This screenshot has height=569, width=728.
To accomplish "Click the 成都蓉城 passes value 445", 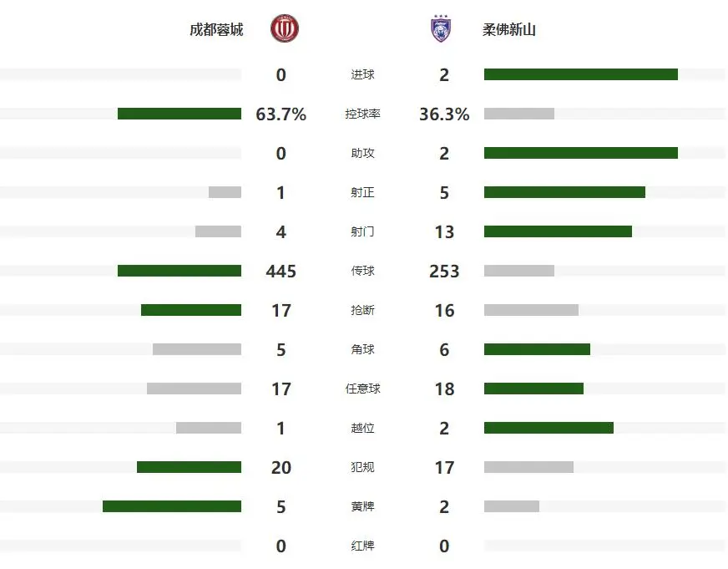I will point(281,272).
